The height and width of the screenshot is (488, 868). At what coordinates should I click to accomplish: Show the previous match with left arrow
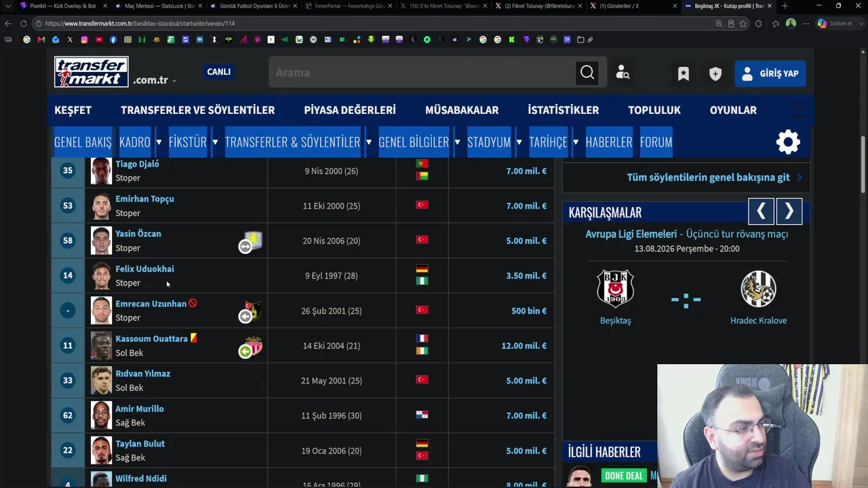pos(761,211)
